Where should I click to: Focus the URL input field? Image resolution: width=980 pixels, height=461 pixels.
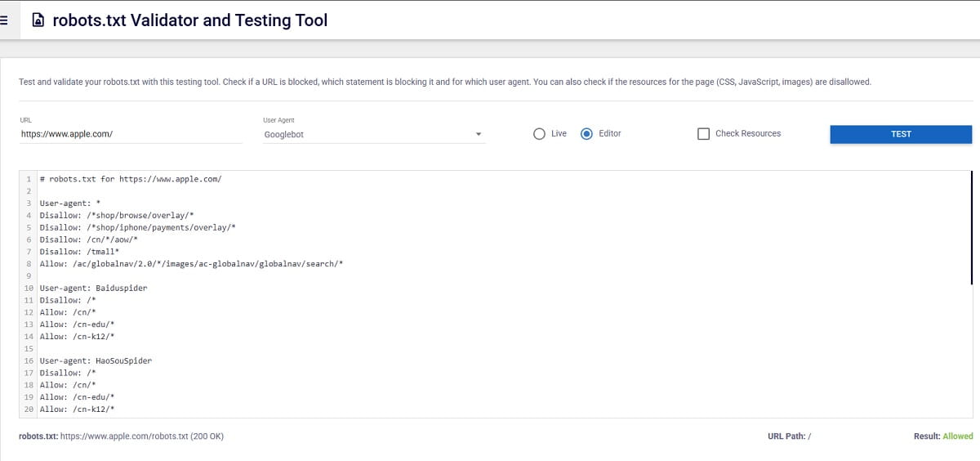point(131,134)
